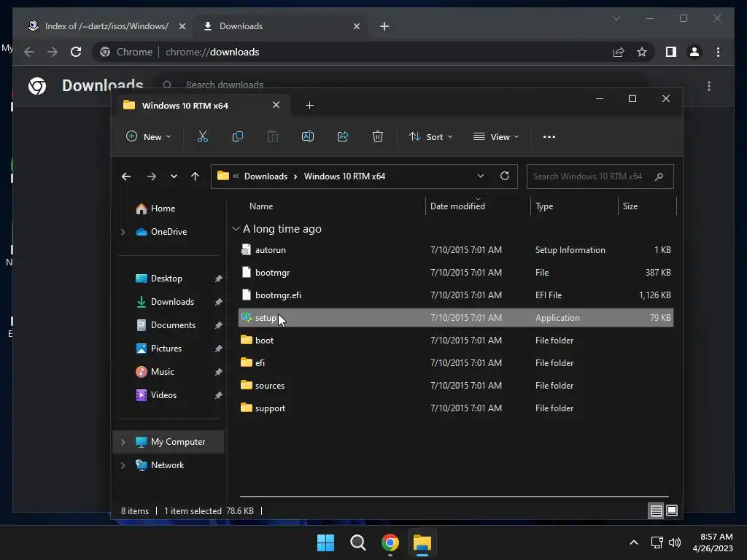Open Chrome side panel icon

[x=671, y=52]
